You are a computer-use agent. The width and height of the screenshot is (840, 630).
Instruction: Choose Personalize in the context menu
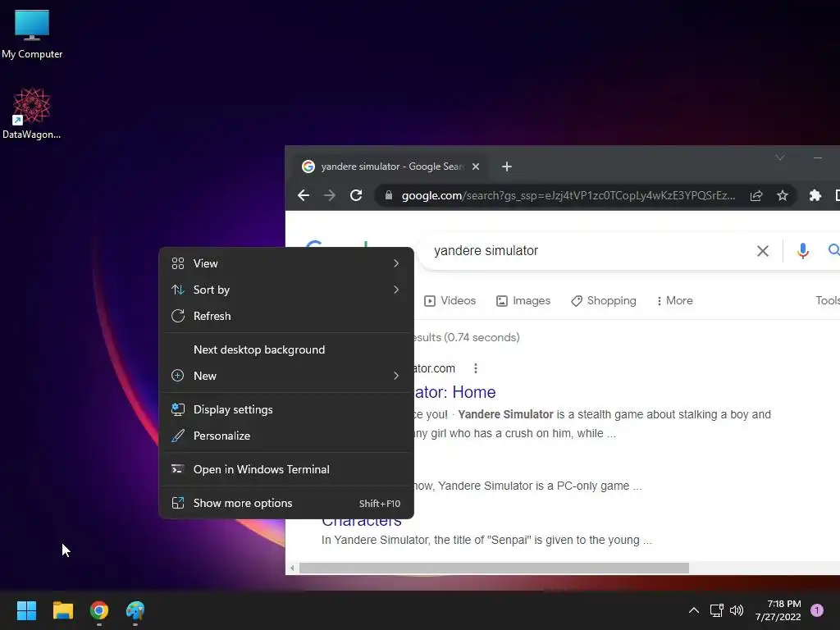pyautogui.click(x=286, y=436)
